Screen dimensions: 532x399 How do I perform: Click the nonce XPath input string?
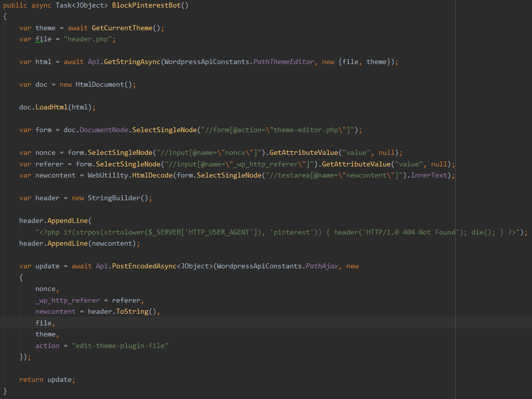point(208,153)
